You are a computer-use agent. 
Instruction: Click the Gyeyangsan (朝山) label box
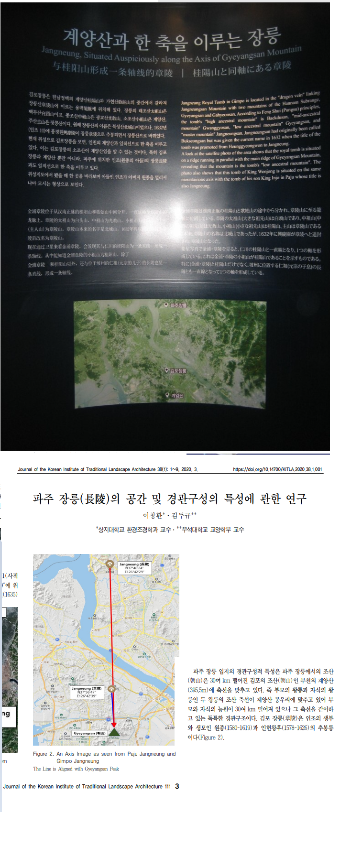89,733
